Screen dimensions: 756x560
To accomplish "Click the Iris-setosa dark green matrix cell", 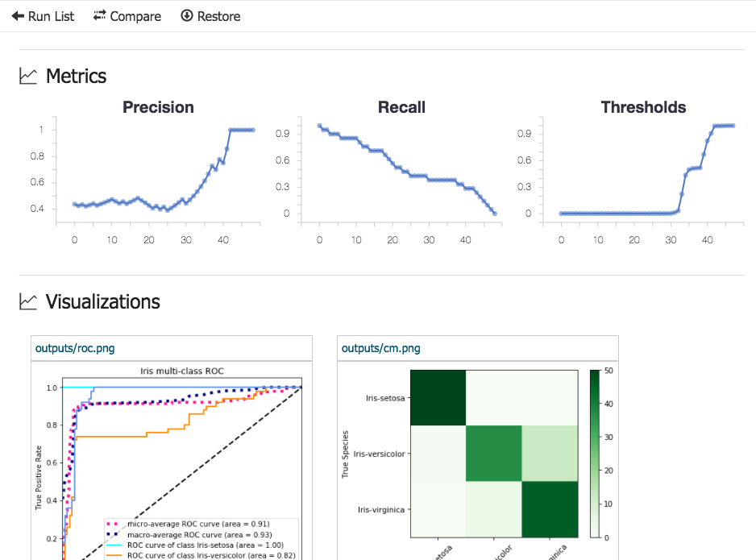I will tap(438, 397).
